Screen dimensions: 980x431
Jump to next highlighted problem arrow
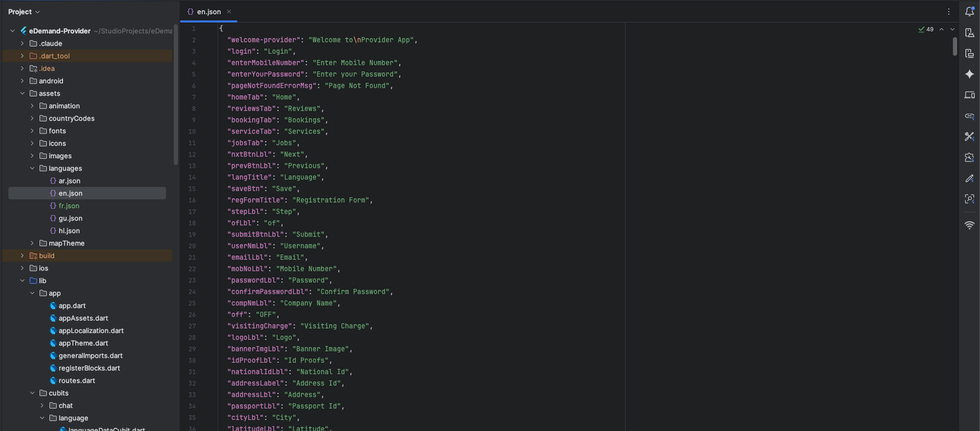(x=952, y=29)
